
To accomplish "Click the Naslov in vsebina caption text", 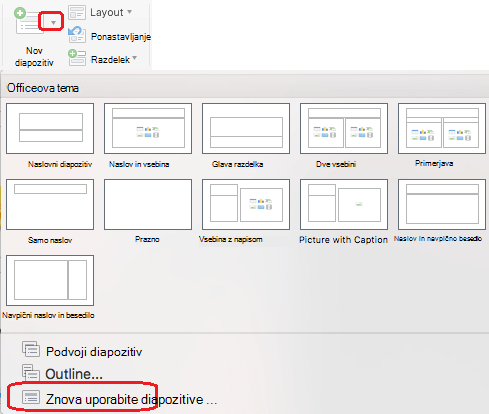I will [139, 164].
